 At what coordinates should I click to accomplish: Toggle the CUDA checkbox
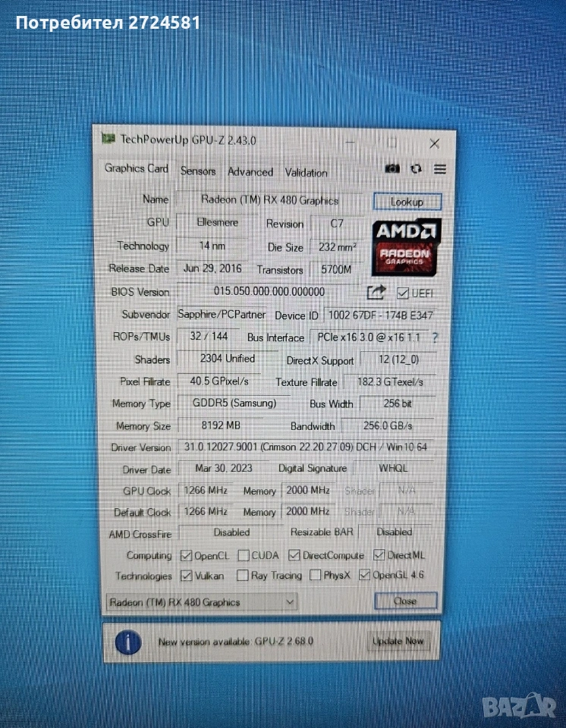(x=244, y=556)
